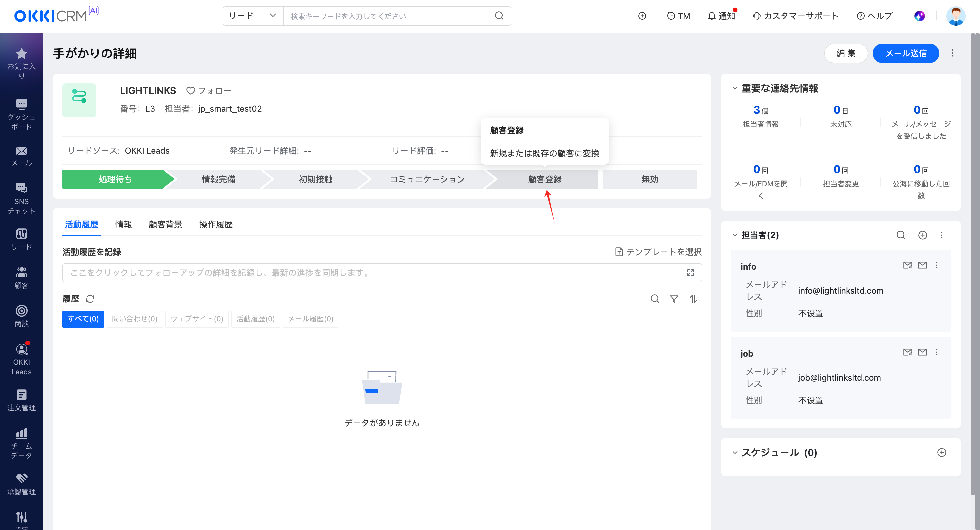Set lead stage to 初期接触
The width and height of the screenshot is (980, 530).
[x=315, y=179]
